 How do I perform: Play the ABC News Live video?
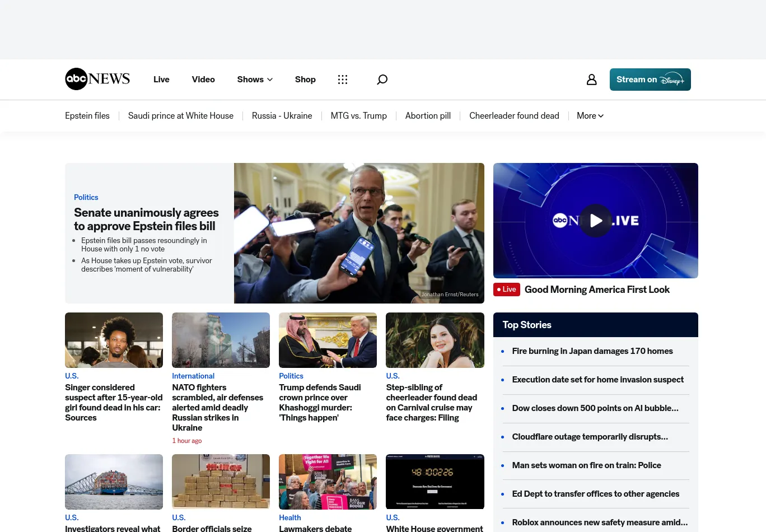click(595, 221)
